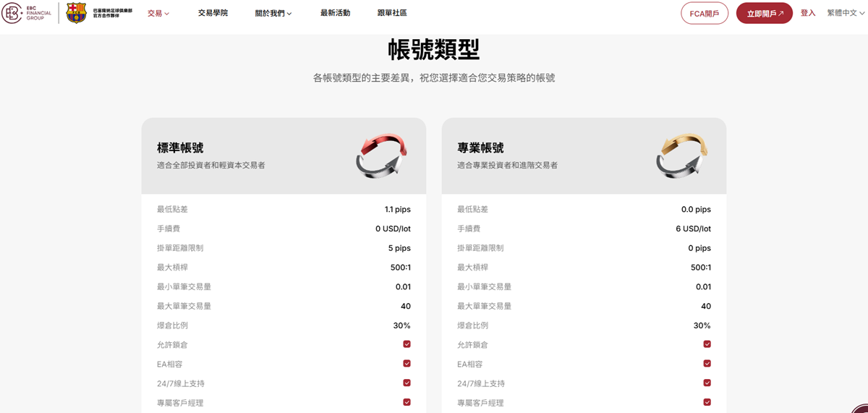Click the 帳號類型 page heading

coord(434,50)
